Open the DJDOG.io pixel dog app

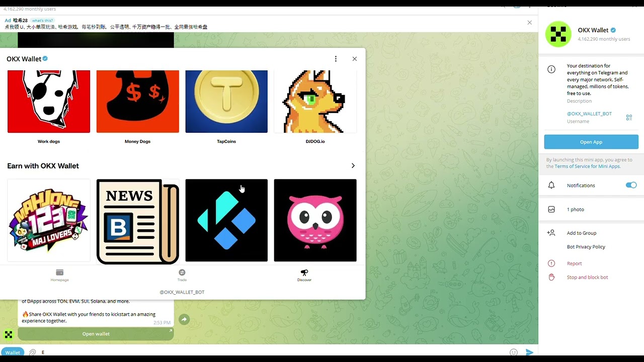point(315,102)
